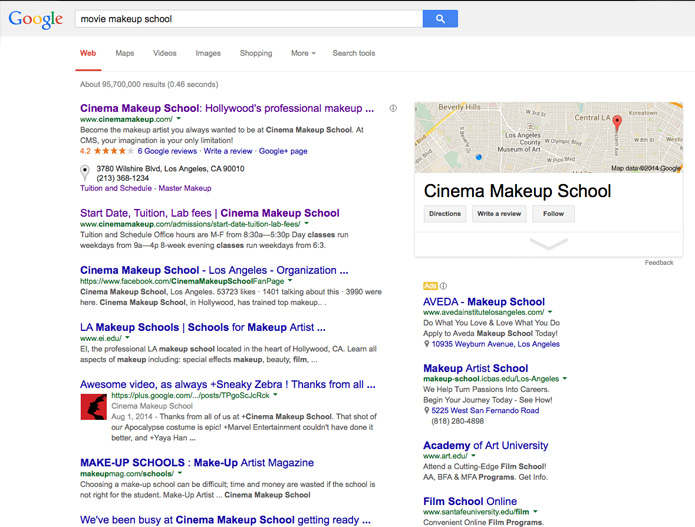Viewport: 695px width, 527px height.
Task: Click the info icon next to Ads label
Action: pyautogui.click(x=443, y=286)
